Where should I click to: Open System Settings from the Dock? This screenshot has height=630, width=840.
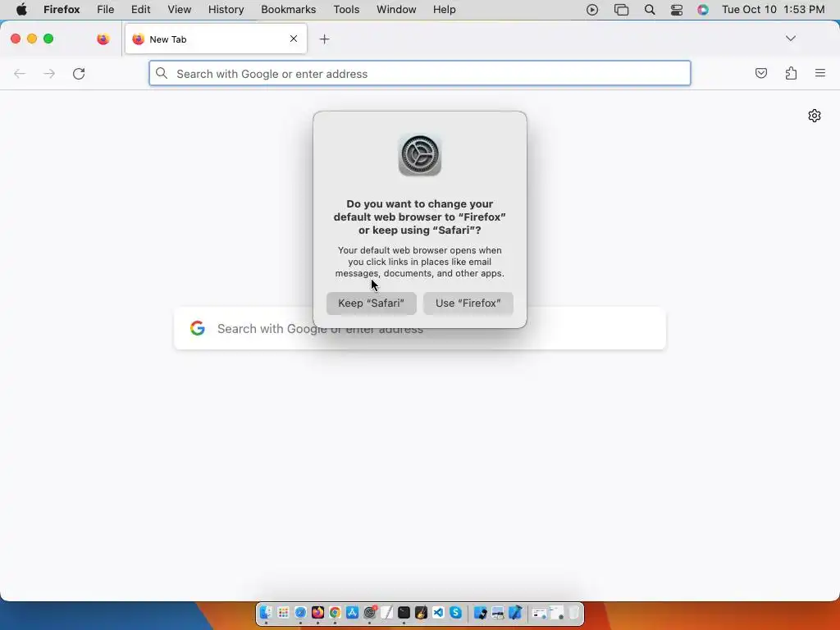click(370, 612)
